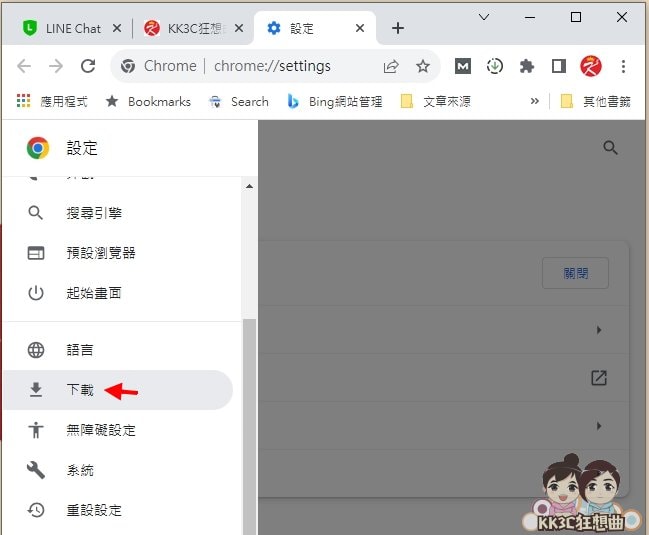Click the globe icon beside 語言
Screen dimensions: 649x535
click(36, 350)
